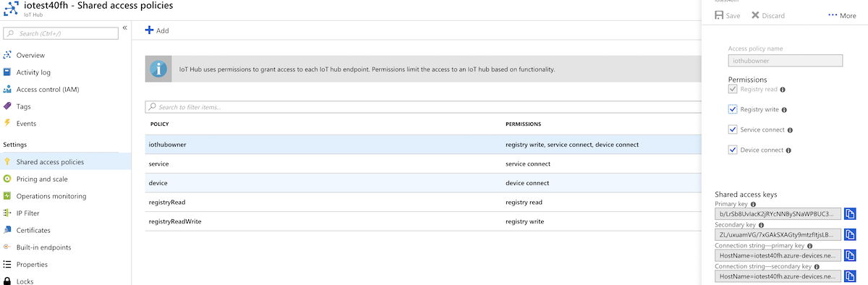Open the More options menu

[x=842, y=15]
